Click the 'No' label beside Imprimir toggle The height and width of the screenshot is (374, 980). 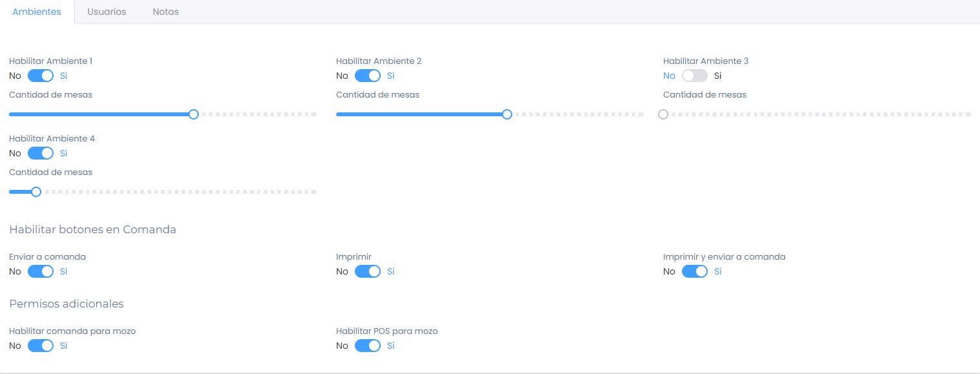click(342, 272)
